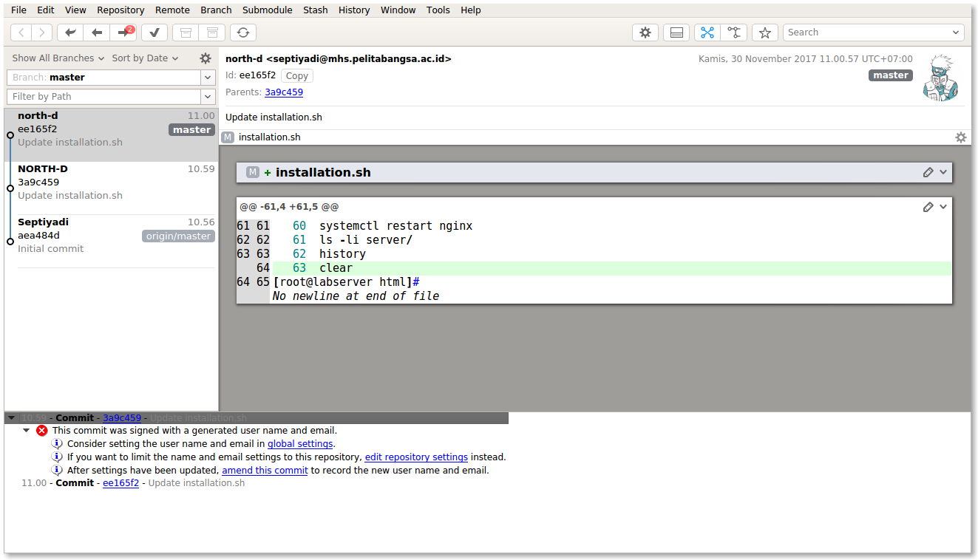Select the Push arrow icon
Viewport: 978px width, 560px height.
click(x=96, y=33)
